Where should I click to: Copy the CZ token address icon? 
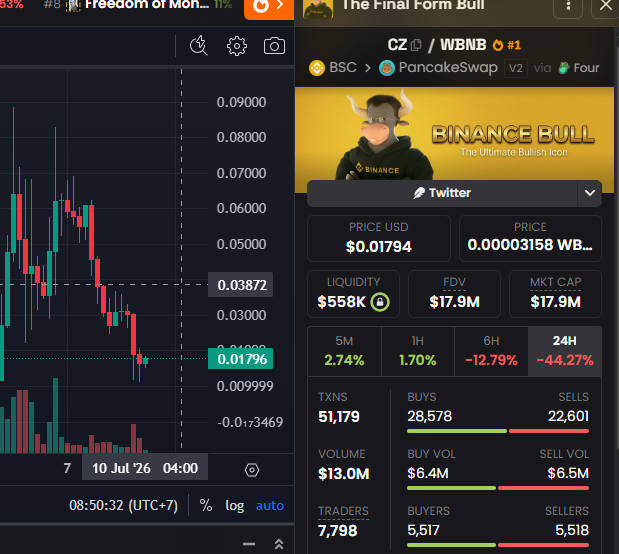416,45
